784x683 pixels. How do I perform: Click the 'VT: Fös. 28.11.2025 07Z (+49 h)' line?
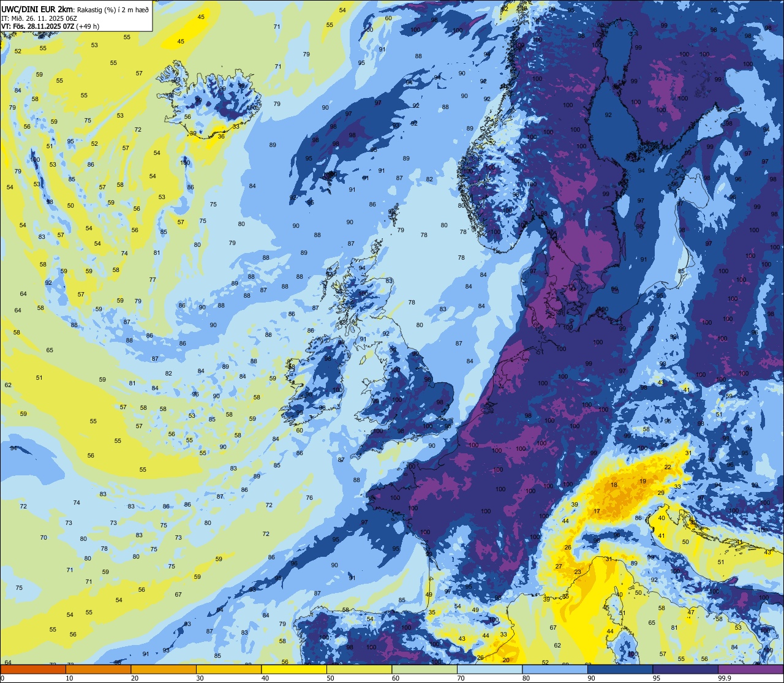pos(50,26)
